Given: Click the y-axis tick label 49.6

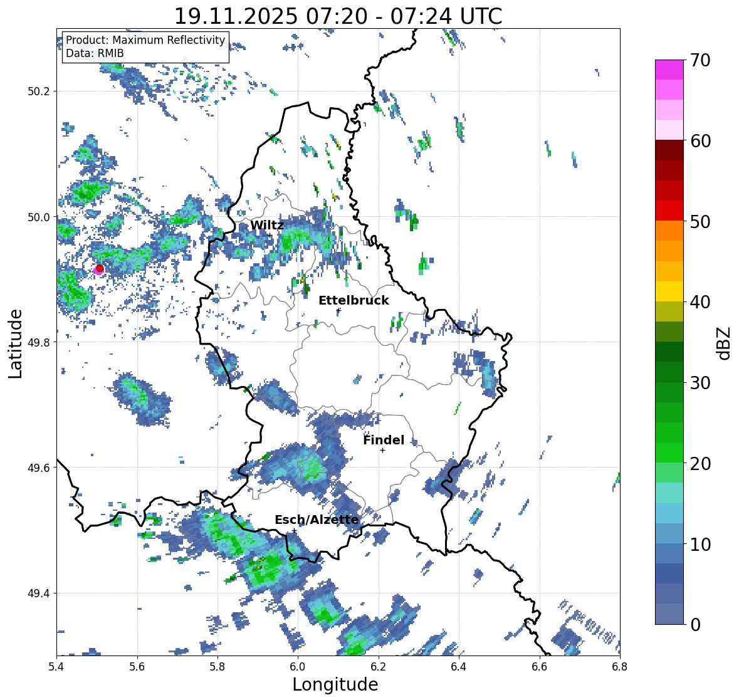Looking at the screenshot, I should 39,468.
